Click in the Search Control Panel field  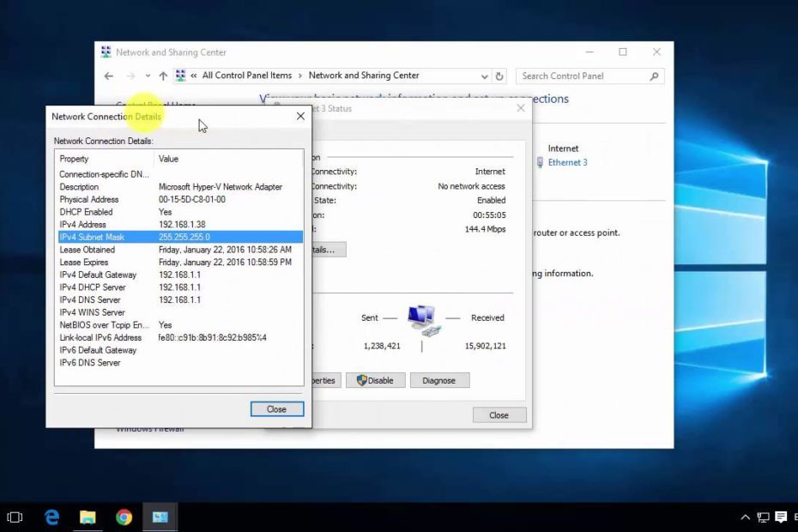click(582, 76)
